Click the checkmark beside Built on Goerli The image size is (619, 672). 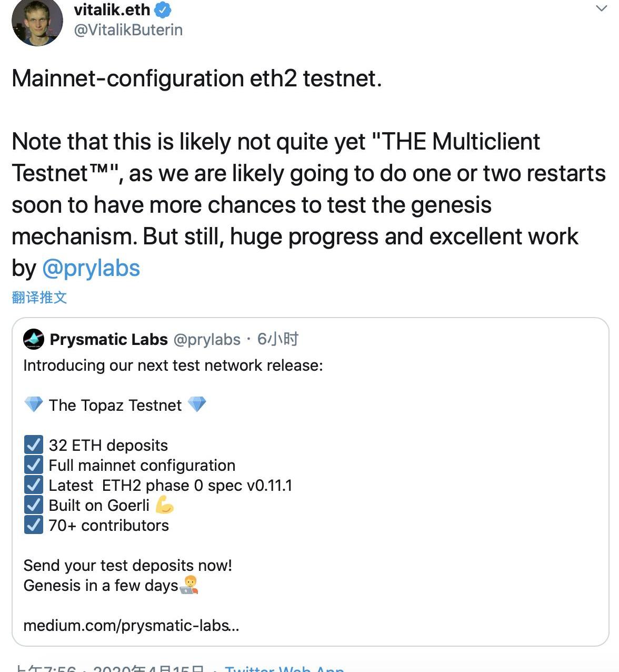tap(34, 505)
